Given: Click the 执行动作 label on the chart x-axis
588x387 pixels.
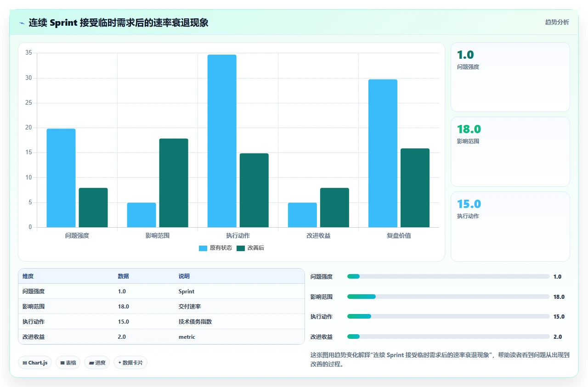Looking at the screenshot, I should pos(238,236).
